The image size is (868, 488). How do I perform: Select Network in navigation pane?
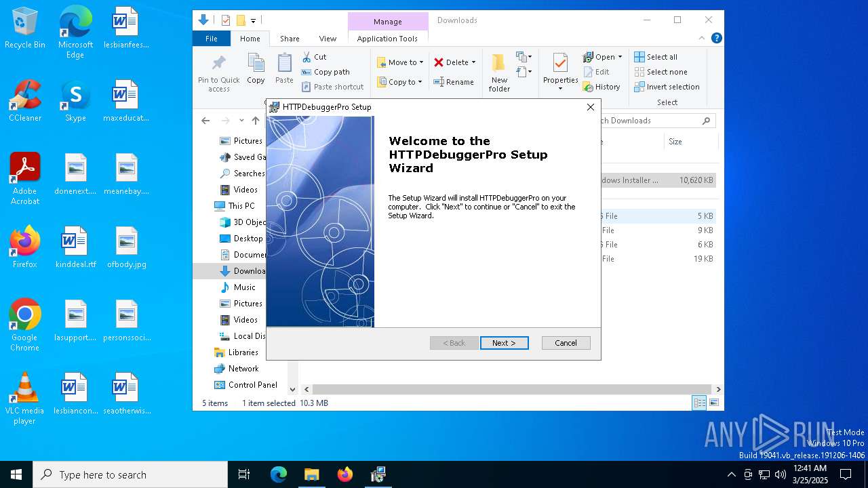(237, 369)
